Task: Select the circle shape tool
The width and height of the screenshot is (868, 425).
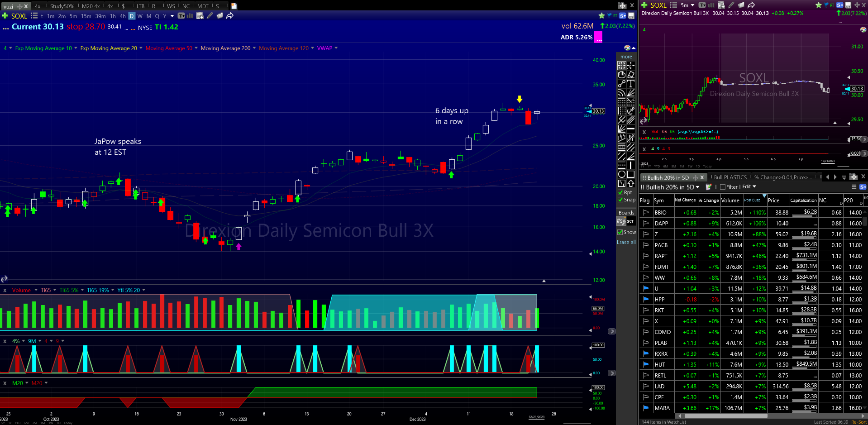Action: tap(622, 174)
